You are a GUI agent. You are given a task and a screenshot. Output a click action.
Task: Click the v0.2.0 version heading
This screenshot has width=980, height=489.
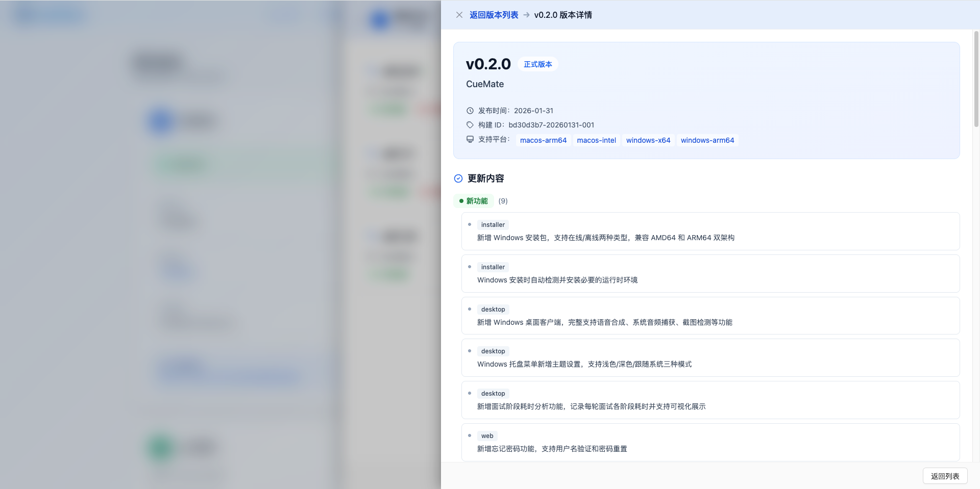click(488, 64)
